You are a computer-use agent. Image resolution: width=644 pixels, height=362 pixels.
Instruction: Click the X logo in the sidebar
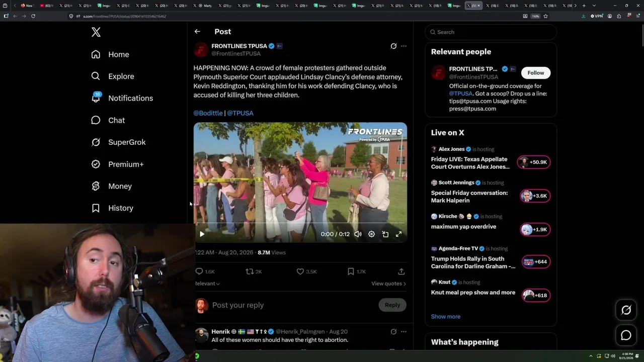[x=96, y=32]
